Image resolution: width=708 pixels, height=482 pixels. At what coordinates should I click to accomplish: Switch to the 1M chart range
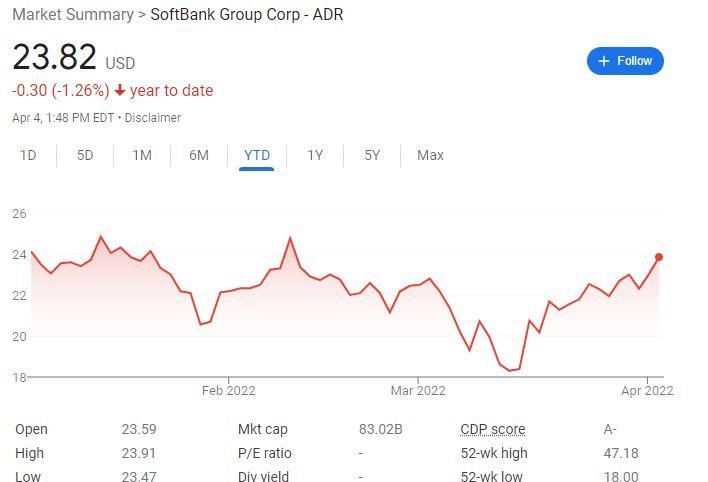click(142, 155)
